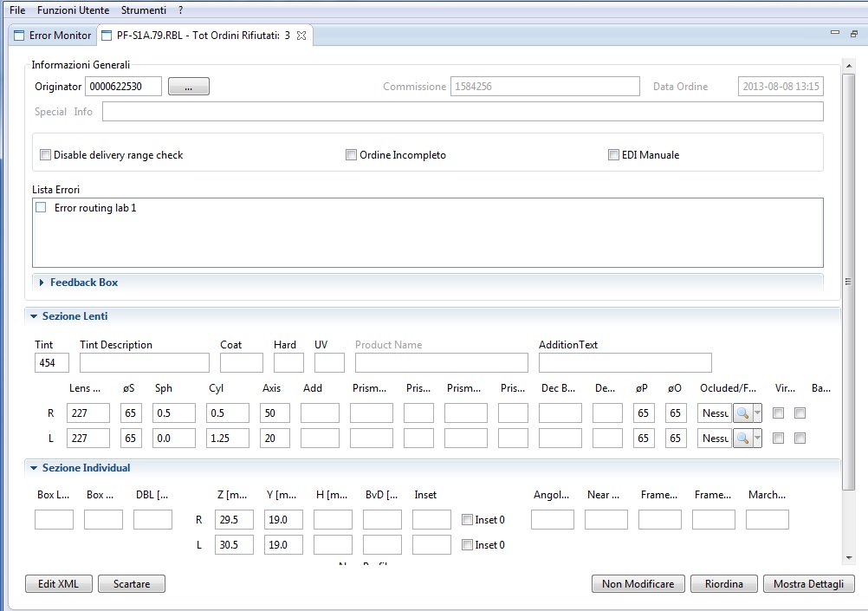Tick the Ba... checkbox in row R

(800, 413)
